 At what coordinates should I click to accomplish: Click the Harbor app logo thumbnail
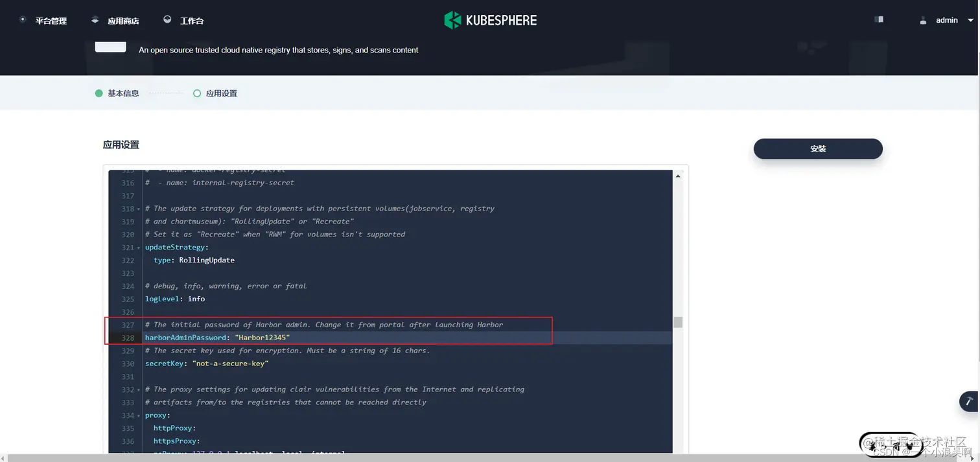tap(110, 47)
